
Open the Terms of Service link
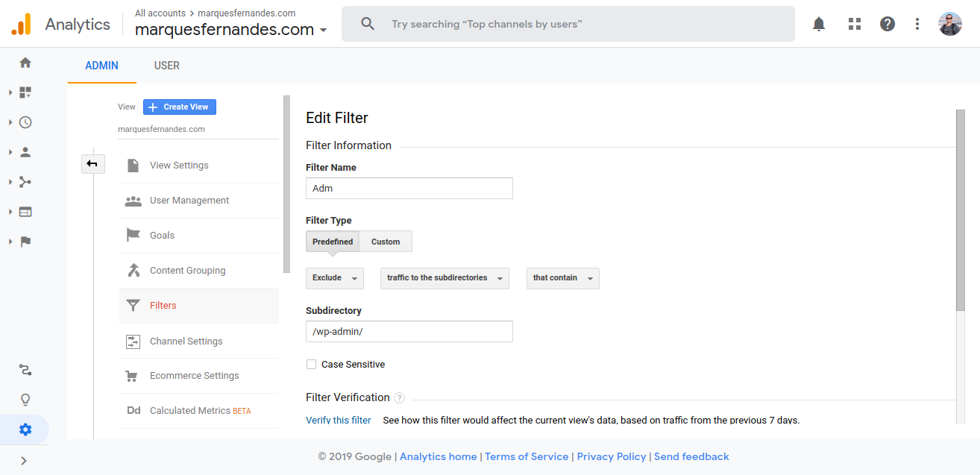527,456
